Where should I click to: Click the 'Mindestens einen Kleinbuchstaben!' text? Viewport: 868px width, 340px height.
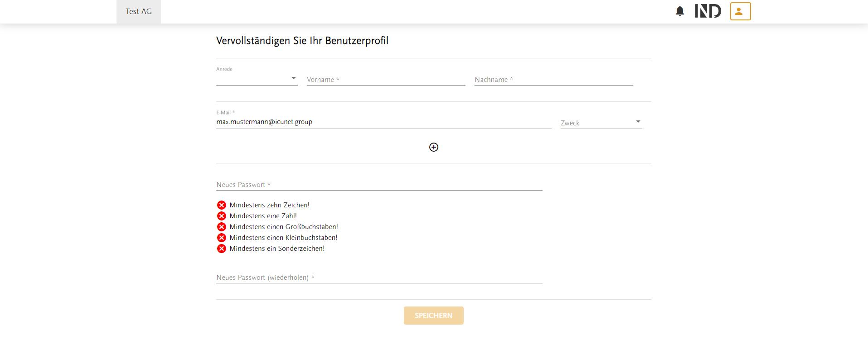(284, 238)
